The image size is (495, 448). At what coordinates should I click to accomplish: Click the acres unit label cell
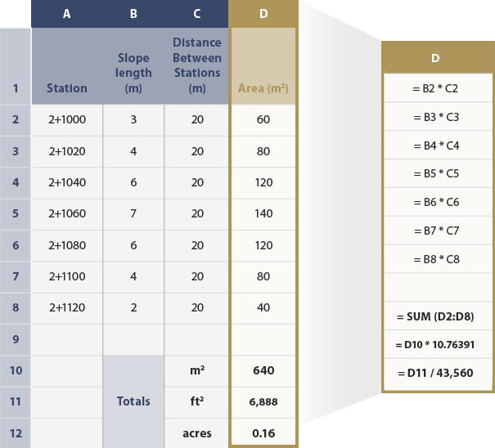tap(197, 433)
